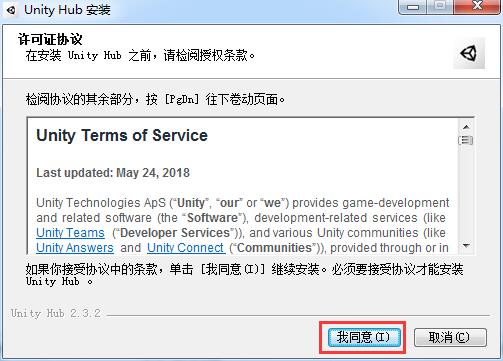Click the license text scrollbar thumb
Screen dimensions: 503x361
click(466, 140)
